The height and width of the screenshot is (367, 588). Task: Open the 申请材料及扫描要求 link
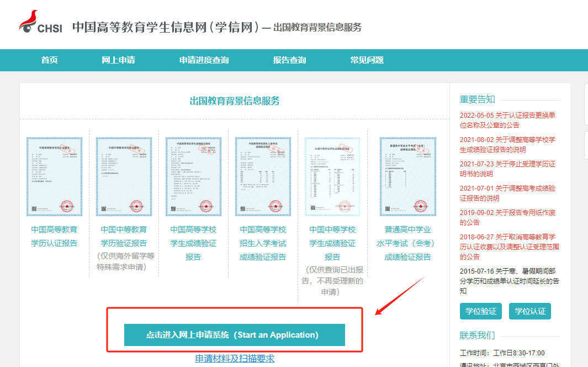click(x=235, y=358)
